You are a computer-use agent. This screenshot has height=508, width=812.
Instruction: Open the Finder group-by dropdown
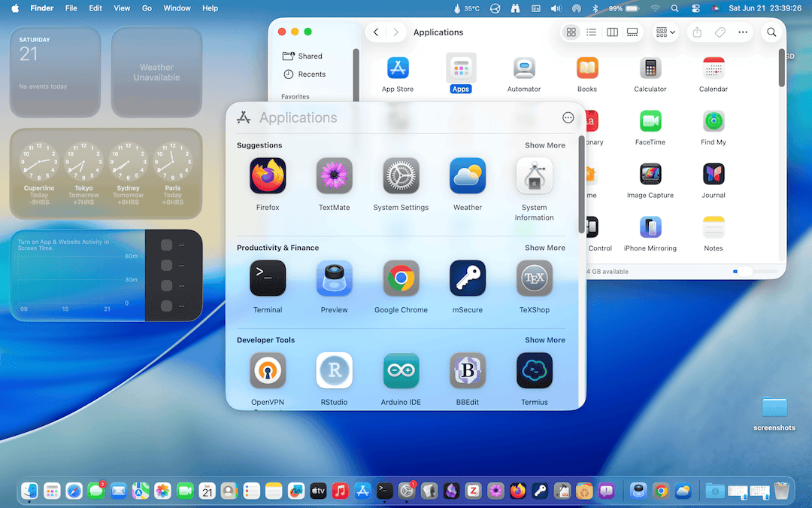(665, 32)
